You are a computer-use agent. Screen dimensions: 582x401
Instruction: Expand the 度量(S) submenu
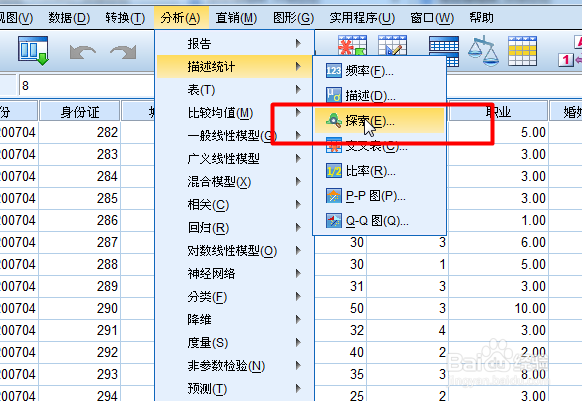tap(235, 343)
